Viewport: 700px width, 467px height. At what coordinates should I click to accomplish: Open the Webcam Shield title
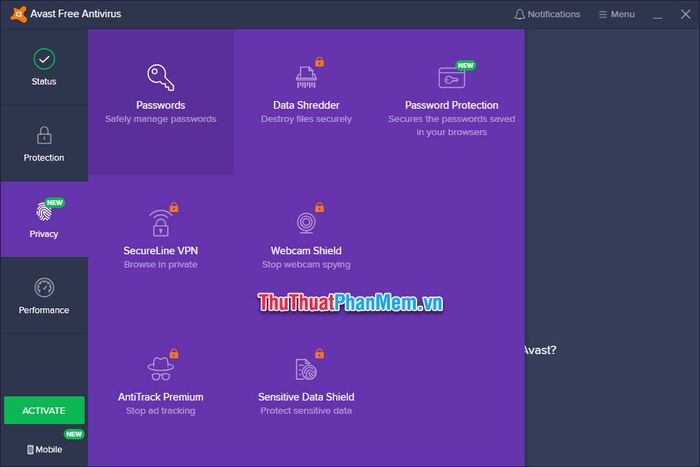(x=306, y=251)
